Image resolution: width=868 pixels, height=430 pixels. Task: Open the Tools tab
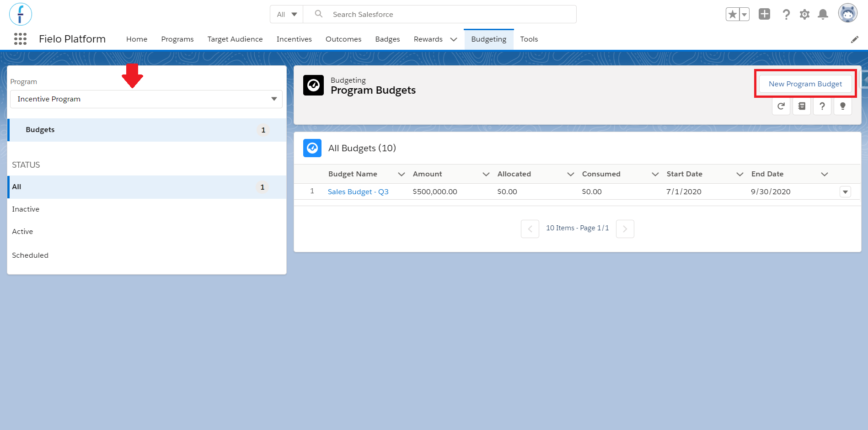point(529,39)
